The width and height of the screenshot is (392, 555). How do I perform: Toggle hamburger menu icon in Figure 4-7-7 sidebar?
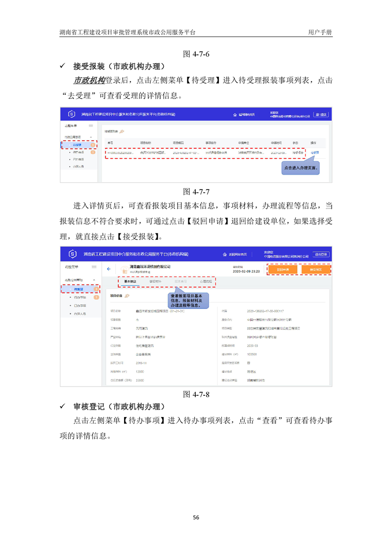(91, 126)
